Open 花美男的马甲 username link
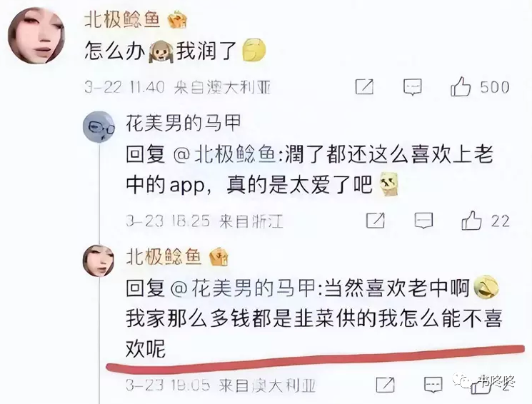The image size is (532, 404). tap(184, 123)
